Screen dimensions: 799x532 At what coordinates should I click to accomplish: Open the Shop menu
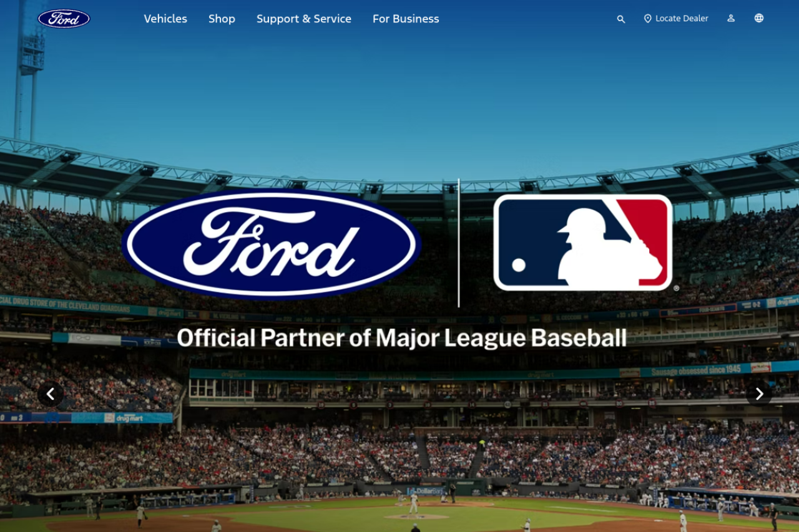point(222,19)
